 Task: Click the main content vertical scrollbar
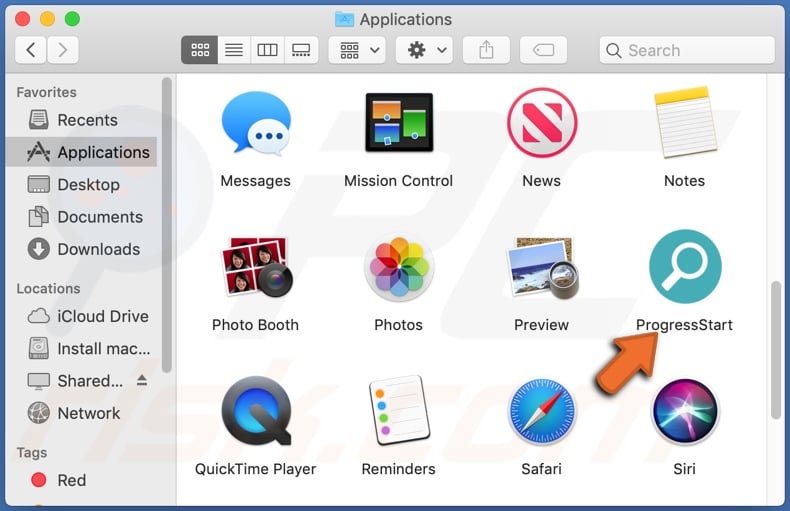(776, 350)
